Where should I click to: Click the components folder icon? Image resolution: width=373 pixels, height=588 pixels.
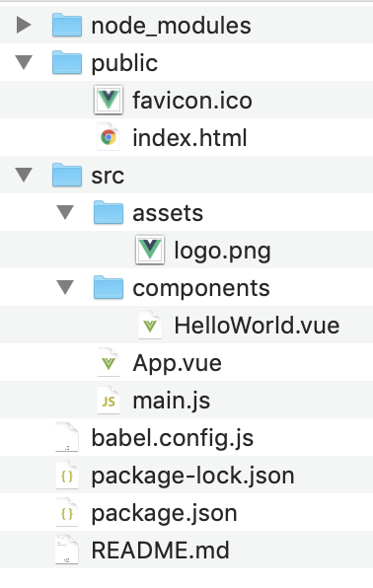[x=109, y=287]
